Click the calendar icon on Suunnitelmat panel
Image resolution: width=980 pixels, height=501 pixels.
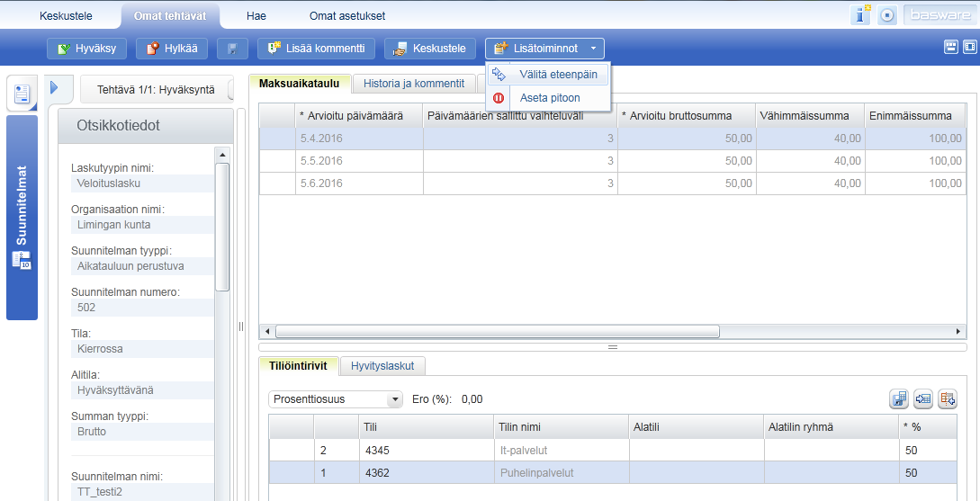click(x=22, y=260)
